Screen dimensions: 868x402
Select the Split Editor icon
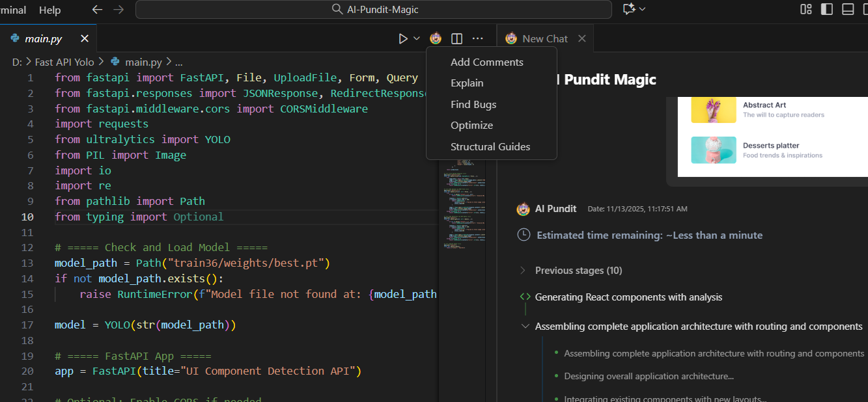[456, 38]
